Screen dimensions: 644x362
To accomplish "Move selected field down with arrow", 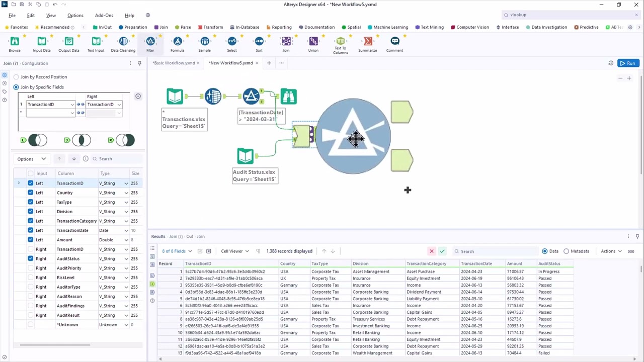I will [x=74, y=159].
